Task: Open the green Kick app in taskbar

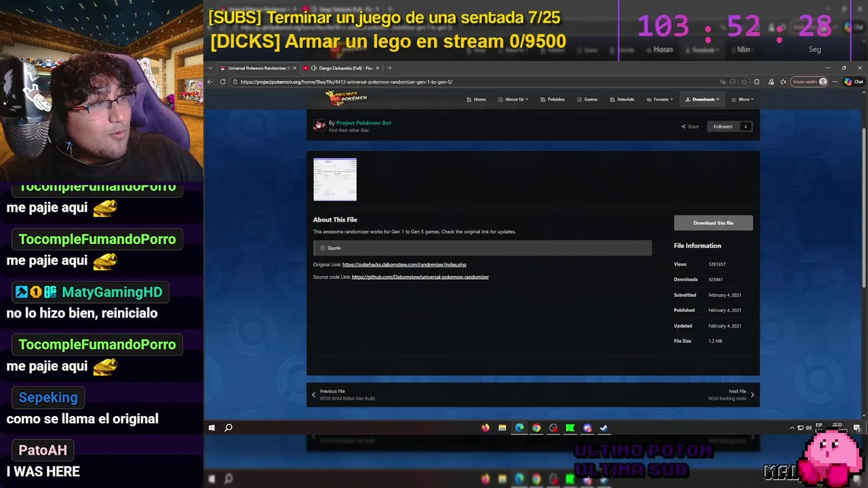Action: tap(570, 428)
